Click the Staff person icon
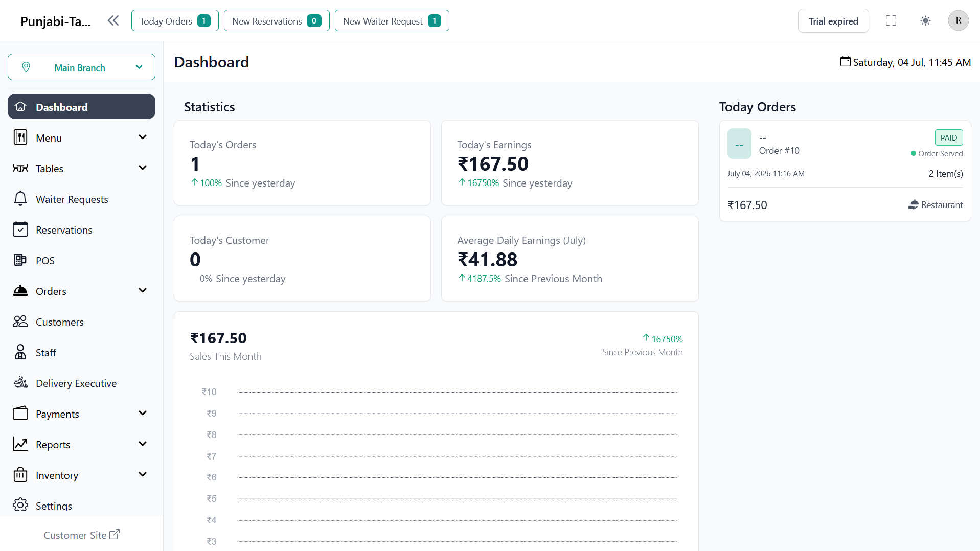This screenshot has height=551, width=980. click(20, 352)
